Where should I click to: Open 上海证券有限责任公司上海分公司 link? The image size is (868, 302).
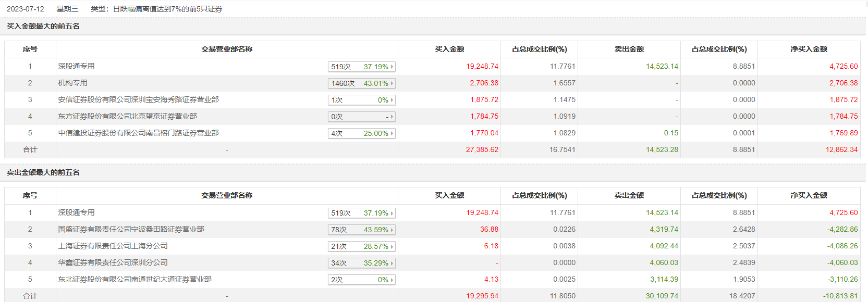point(113,246)
